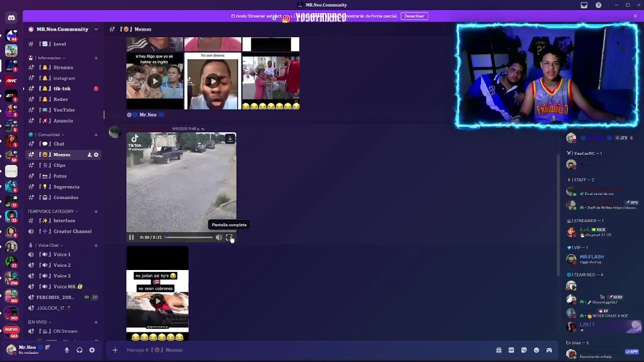Viewport: 644px width, 362px height.
Task: Open gift icon in message bar
Action: pyautogui.click(x=499, y=350)
